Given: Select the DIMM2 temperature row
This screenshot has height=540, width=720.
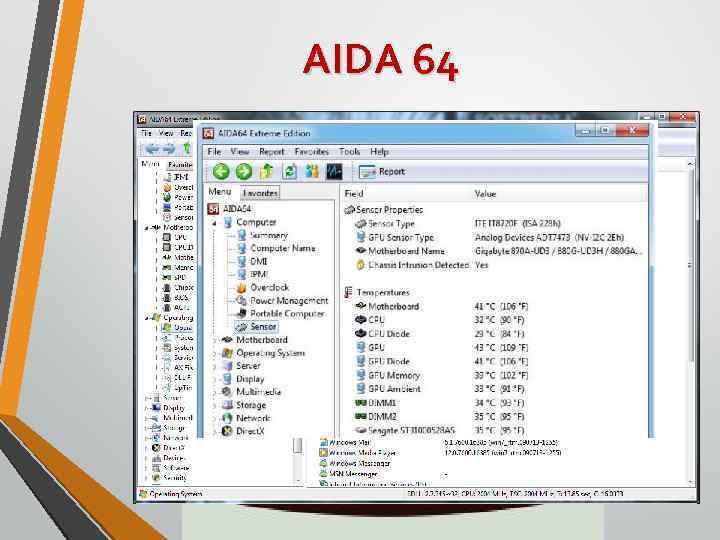Looking at the screenshot, I should [x=495, y=416].
